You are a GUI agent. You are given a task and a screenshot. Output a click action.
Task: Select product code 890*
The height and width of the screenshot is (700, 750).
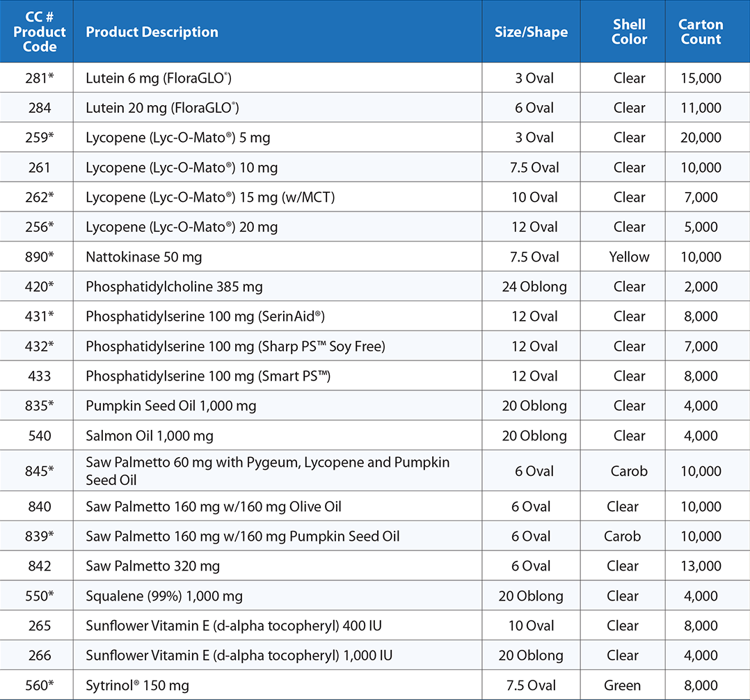tap(39, 257)
